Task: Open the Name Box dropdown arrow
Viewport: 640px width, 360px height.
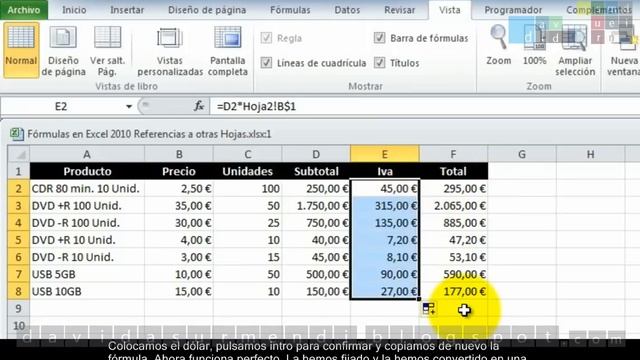Action: tap(129, 107)
